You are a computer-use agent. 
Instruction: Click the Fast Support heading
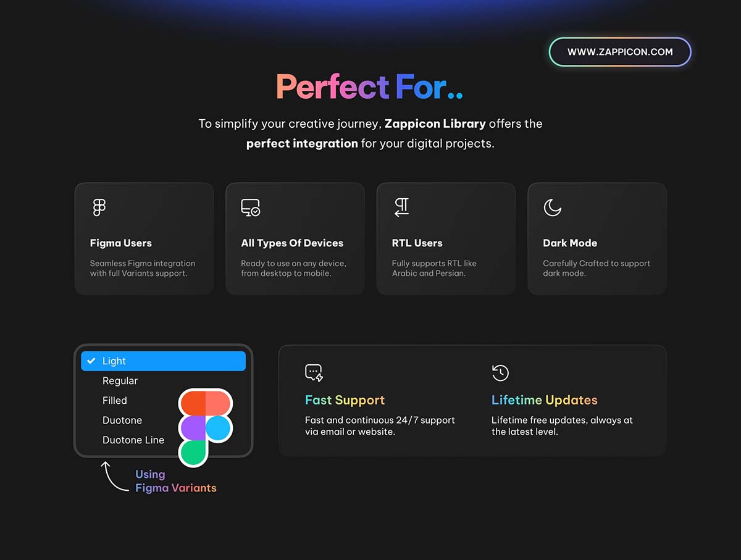click(345, 400)
